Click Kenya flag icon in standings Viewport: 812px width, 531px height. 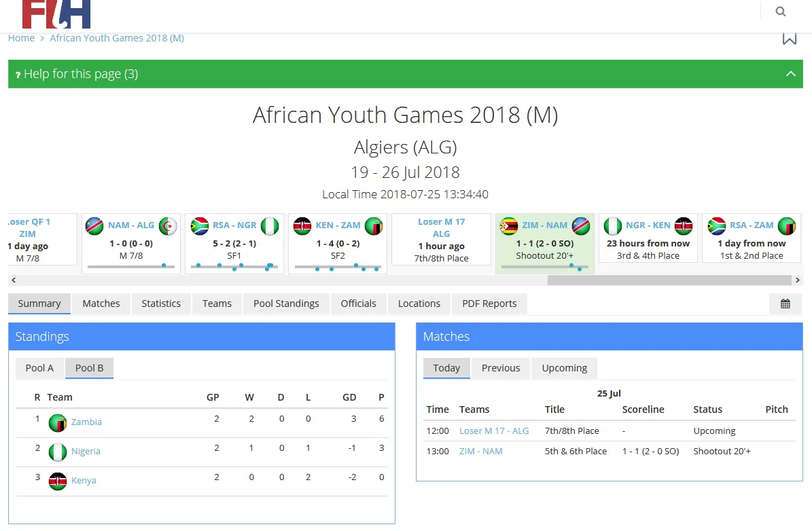[58, 481]
